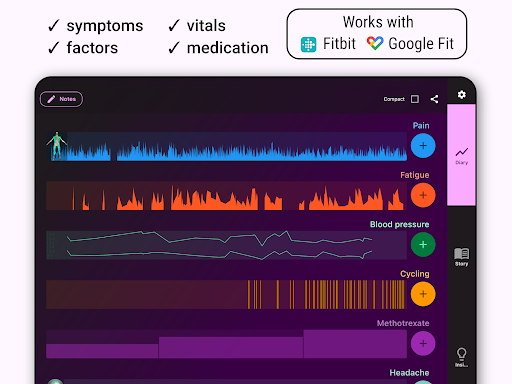Click the Cycling activity timeline
Image resolution: width=512 pixels, height=384 pixels.
pyautogui.click(x=226, y=294)
